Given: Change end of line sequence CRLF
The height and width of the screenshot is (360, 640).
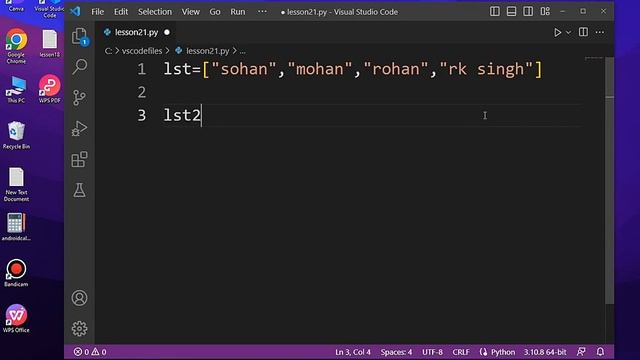Looking at the screenshot, I should 461,352.
